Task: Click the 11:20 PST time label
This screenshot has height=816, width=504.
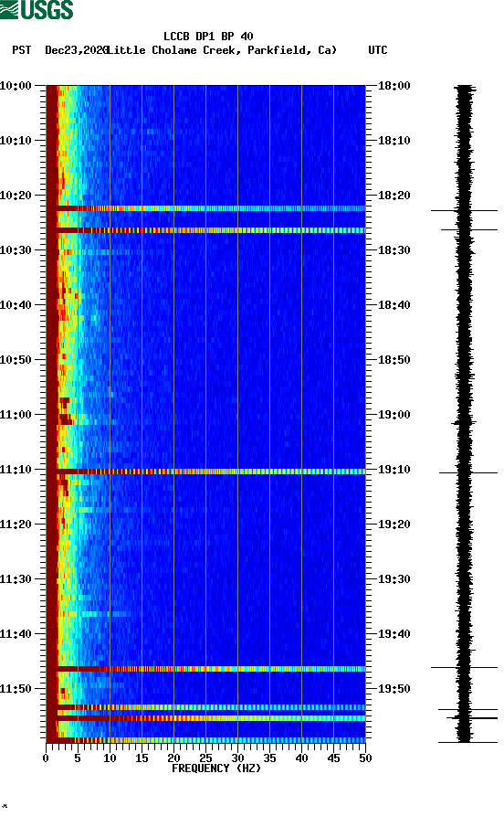Action: [x=16, y=525]
